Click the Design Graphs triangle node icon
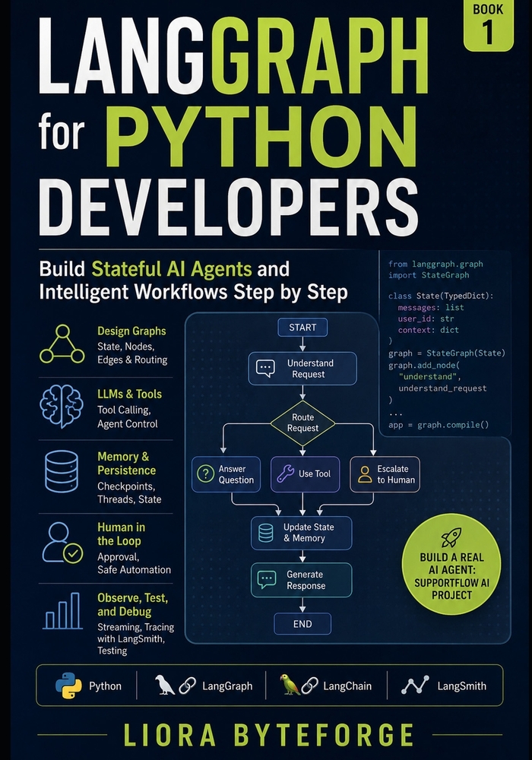Image resolution: width=532 pixels, height=760 pixels. click(x=62, y=344)
